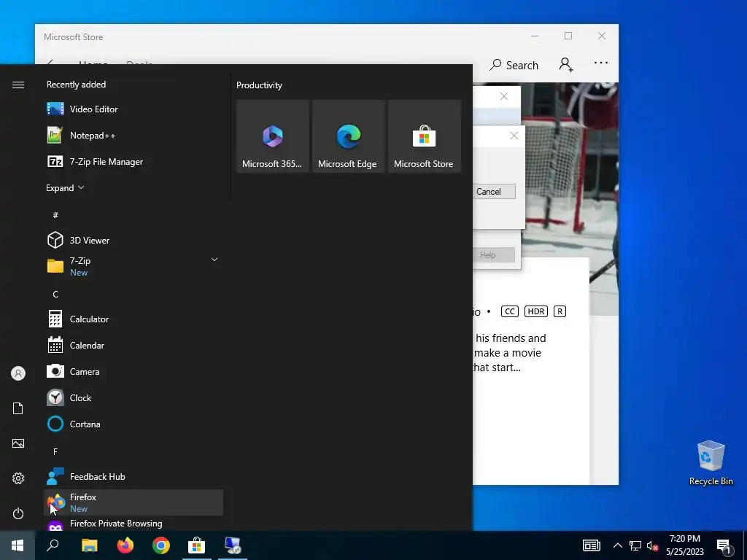Jump to apps via the C letter header
Viewport: 747px width, 560px height.
[x=55, y=295]
